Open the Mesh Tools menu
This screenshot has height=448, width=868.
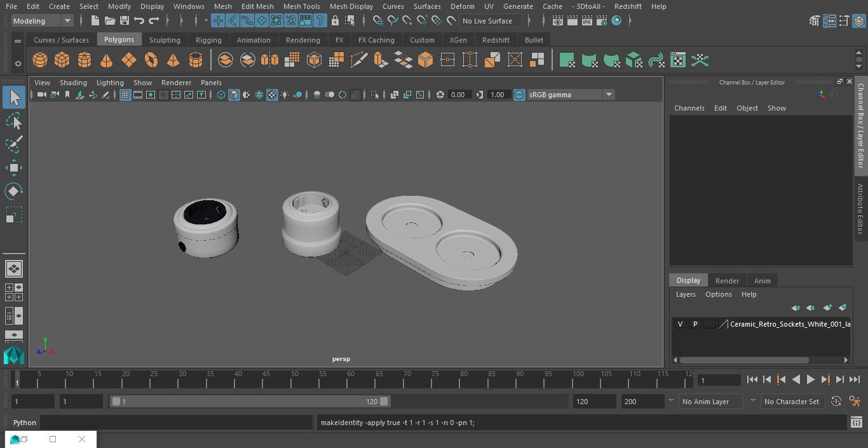pos(301,6)
